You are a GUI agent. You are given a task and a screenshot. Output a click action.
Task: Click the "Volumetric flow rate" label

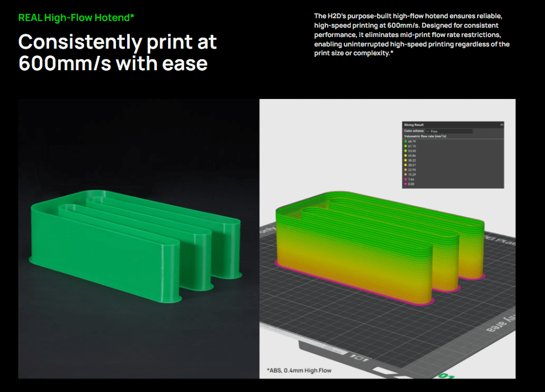425,137
